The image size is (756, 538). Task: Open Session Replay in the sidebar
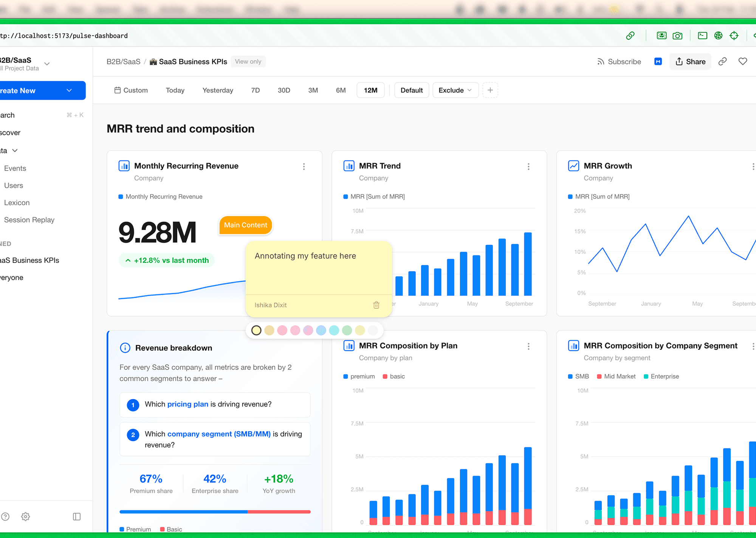[29, 220]
